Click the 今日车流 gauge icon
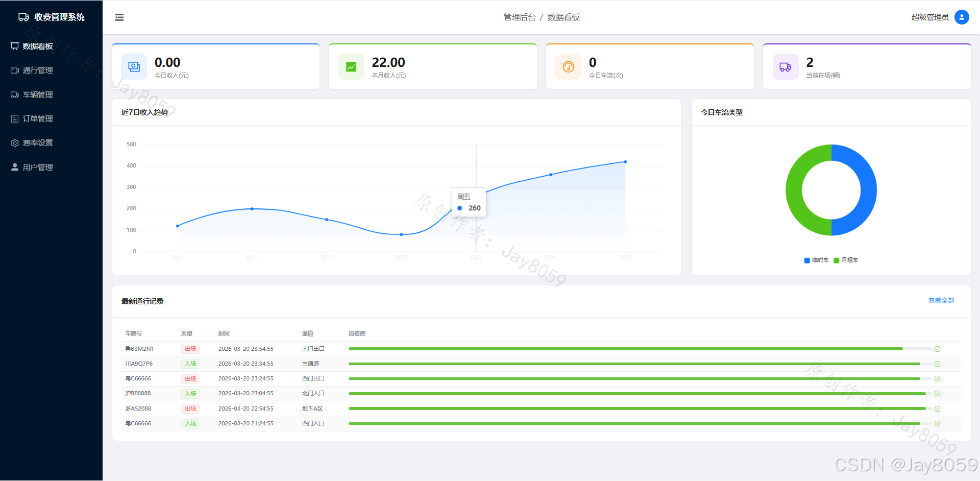 click(569, 67)
